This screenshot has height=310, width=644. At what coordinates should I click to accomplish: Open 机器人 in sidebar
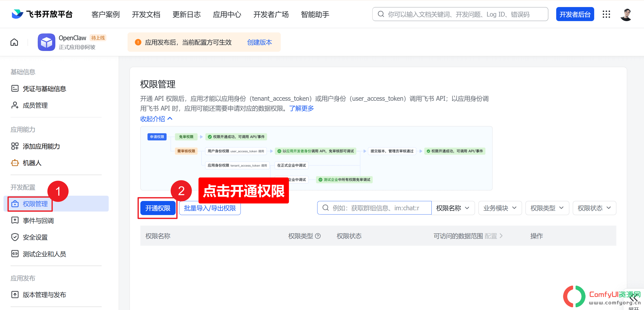click(26, 163)
